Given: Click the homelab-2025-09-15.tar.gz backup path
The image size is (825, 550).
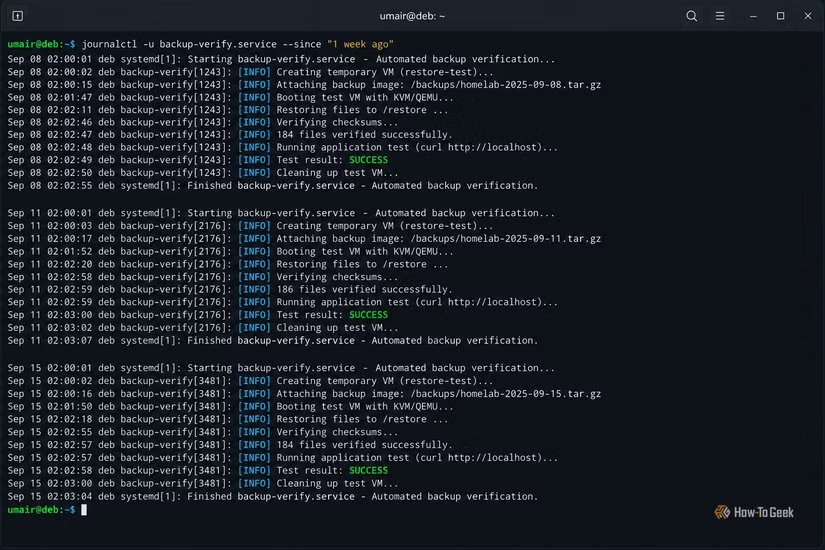Looking at the screenshot, I should click(506, 394).
